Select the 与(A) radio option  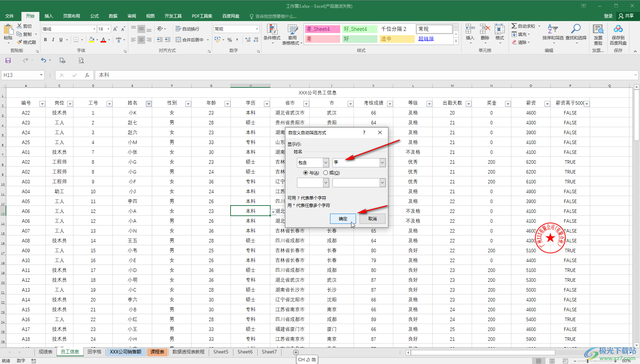point(305,173)
